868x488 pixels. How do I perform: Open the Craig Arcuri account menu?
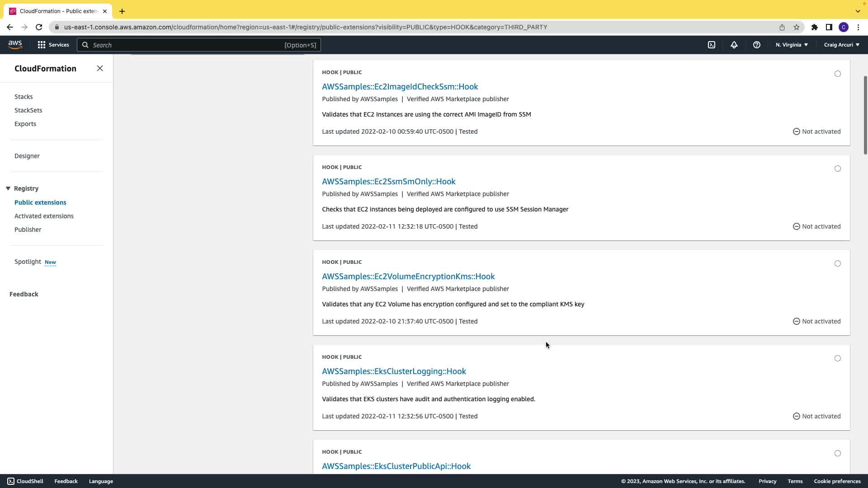click(841, 45)
